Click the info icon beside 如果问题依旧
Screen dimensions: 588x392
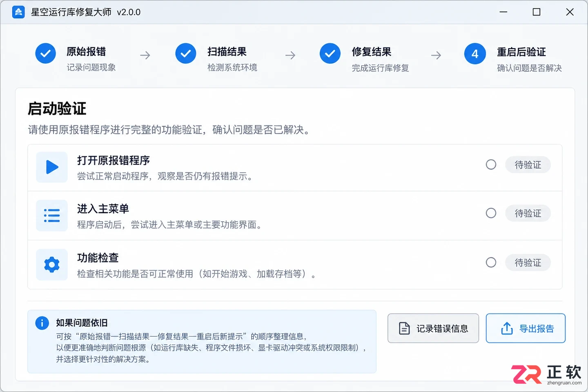[x=42, y=323]
